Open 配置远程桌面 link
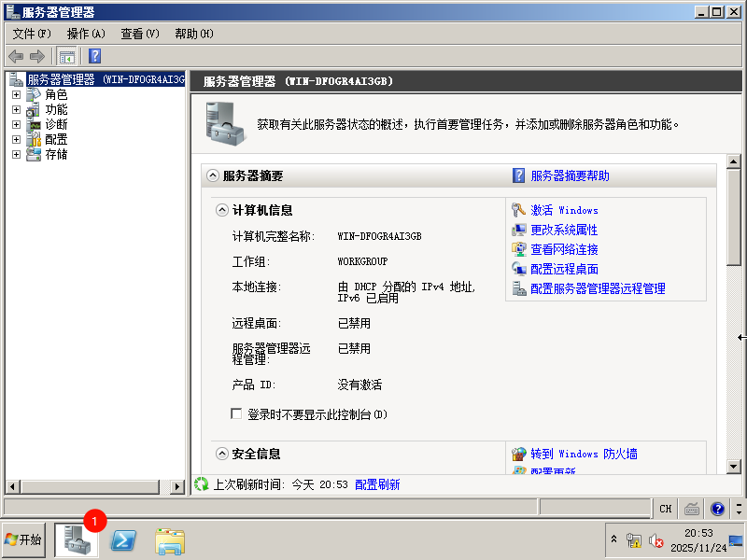747x560 pixels. 565,269
